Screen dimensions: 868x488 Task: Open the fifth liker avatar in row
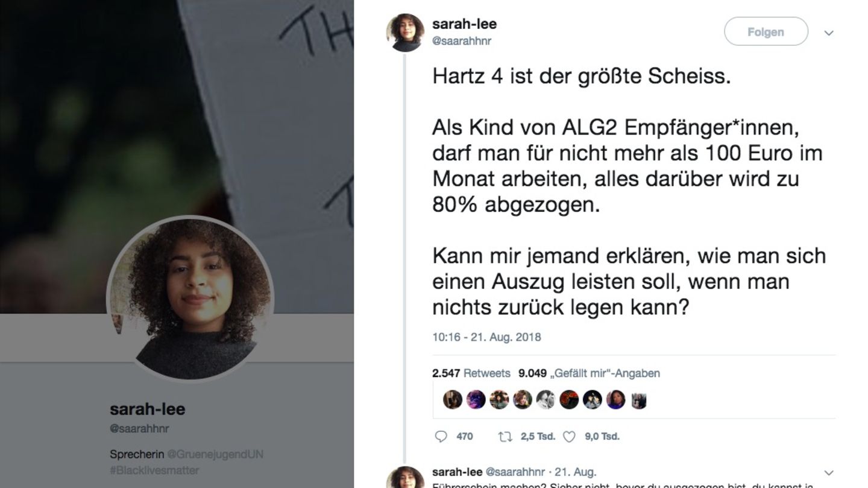546,399
